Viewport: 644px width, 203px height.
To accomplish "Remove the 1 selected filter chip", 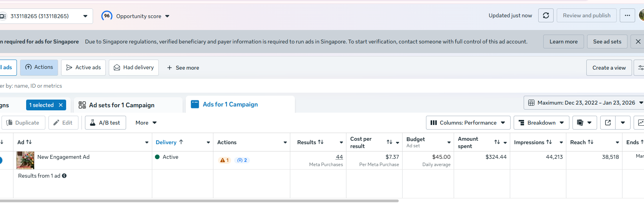I will pyautogui.click(x=61, y=105).
